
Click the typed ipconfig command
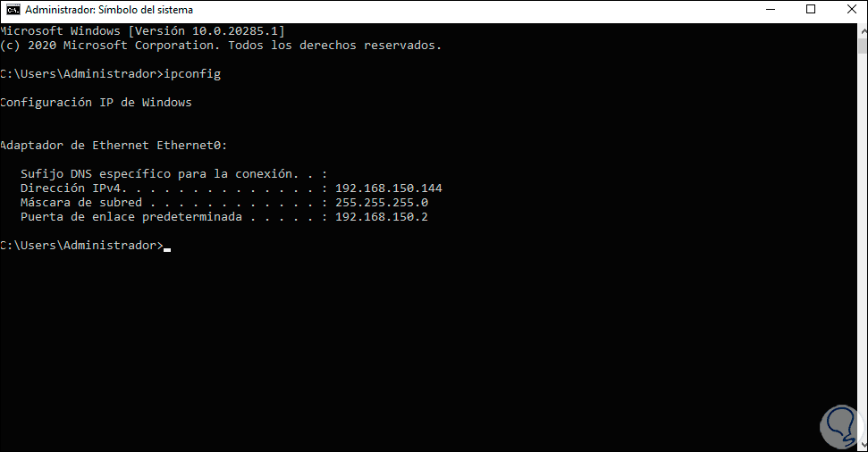point(192,74)
